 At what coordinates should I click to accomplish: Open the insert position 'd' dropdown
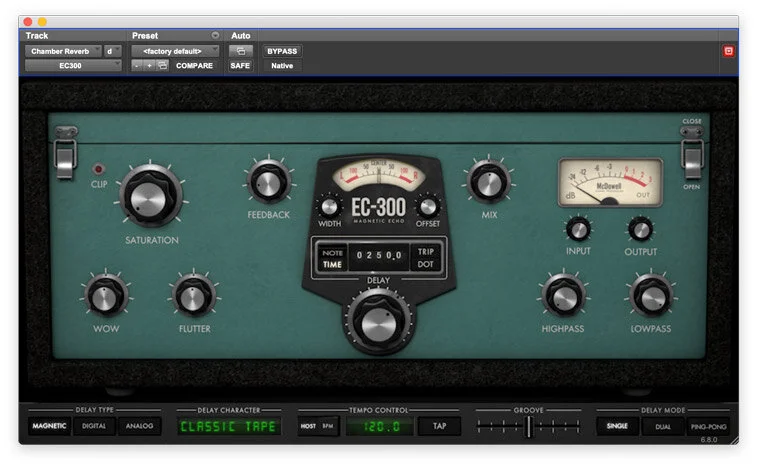pyautogui.click(x=112, y=51)
